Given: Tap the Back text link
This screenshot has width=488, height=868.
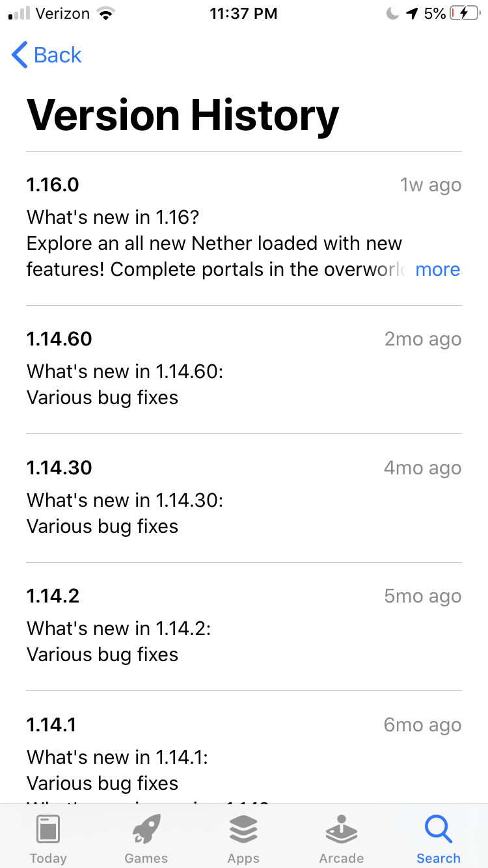Looking at the screenshot, I should pyautogui.click(x=58, y=55).
